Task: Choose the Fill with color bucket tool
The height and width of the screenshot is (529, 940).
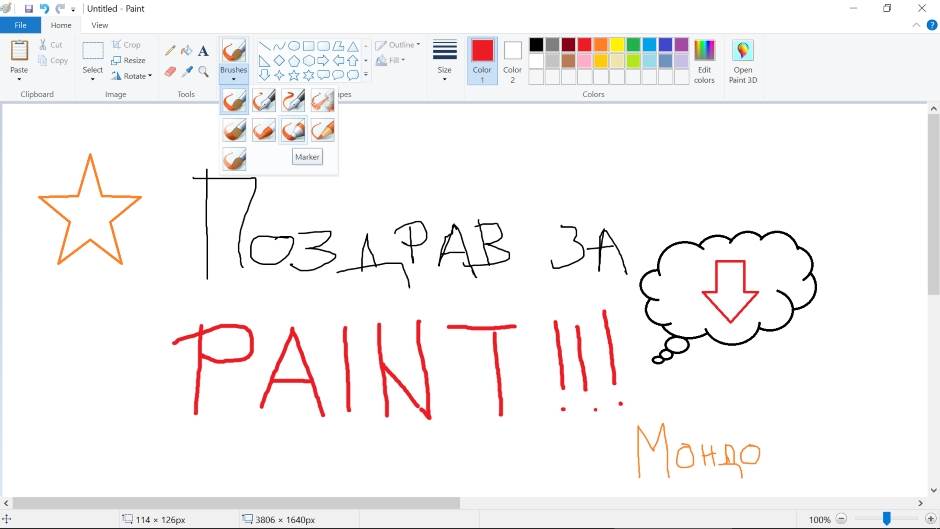Action: (x=186, y=50)
